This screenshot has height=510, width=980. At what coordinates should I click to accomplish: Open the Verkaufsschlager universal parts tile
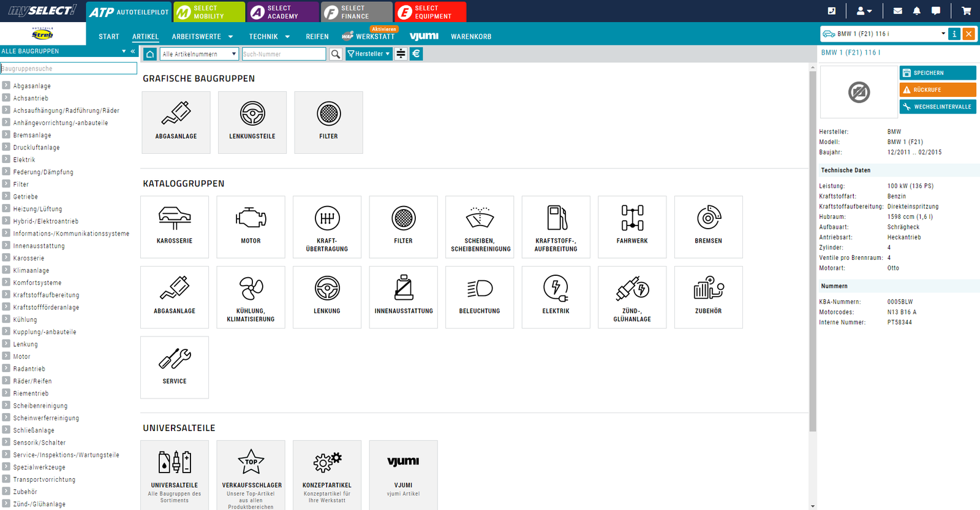pos(252,476)
